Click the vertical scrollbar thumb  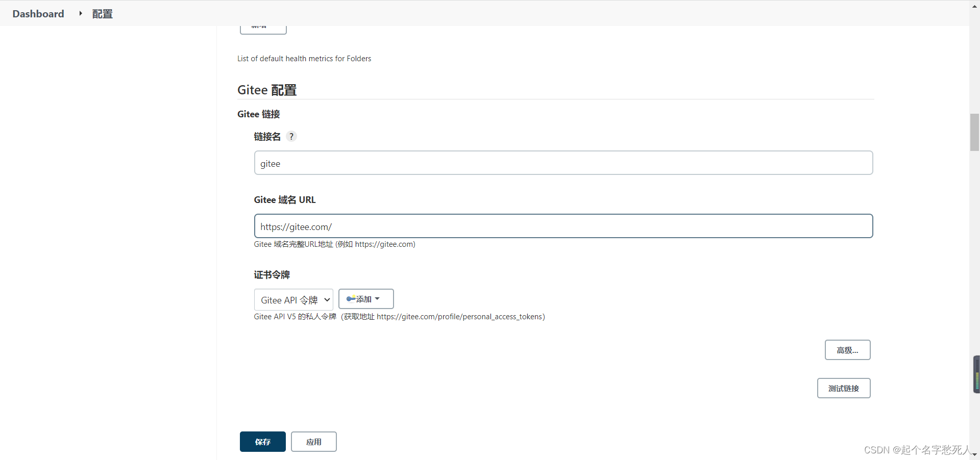974,133
